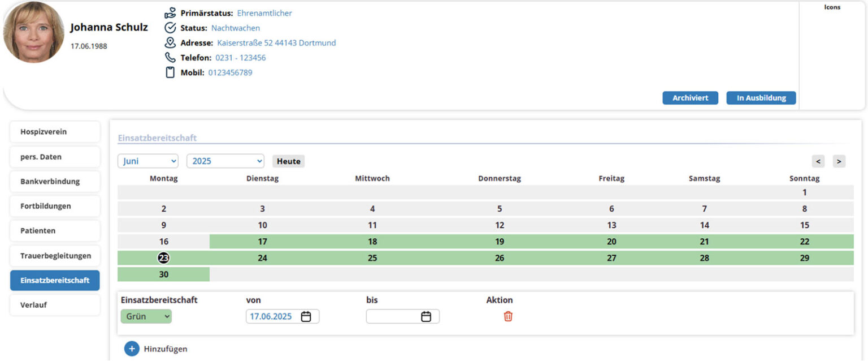This screenshot has height=361, width=868.
Task: Go to next month with right arrow
Action: [x=839, y=161]
